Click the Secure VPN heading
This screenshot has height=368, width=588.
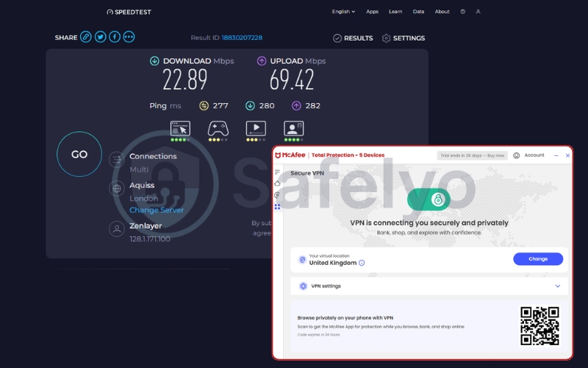click(307, 173)
